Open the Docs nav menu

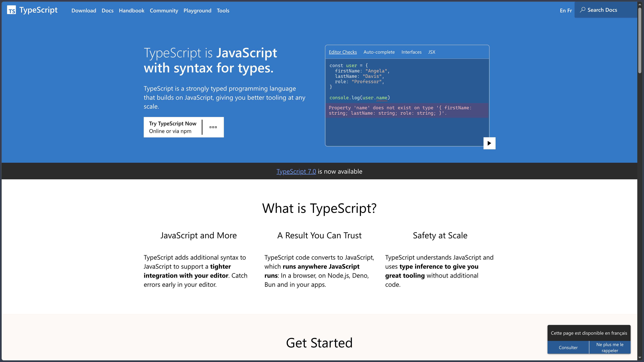pos(108,11)
